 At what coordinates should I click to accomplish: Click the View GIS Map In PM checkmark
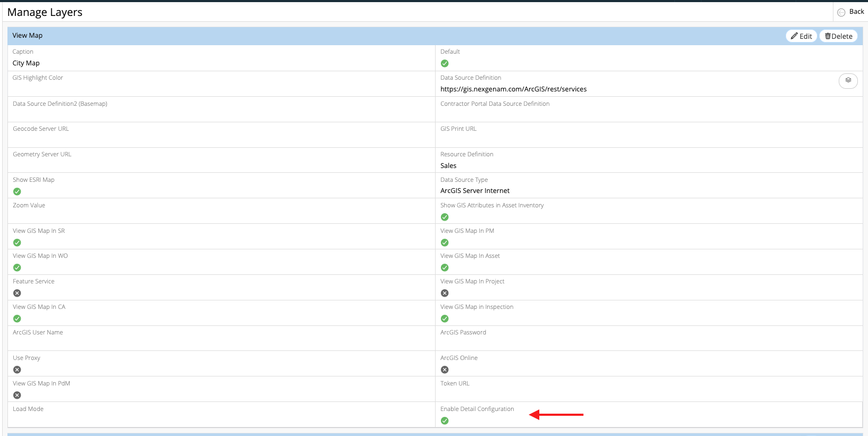pos(445,242)
